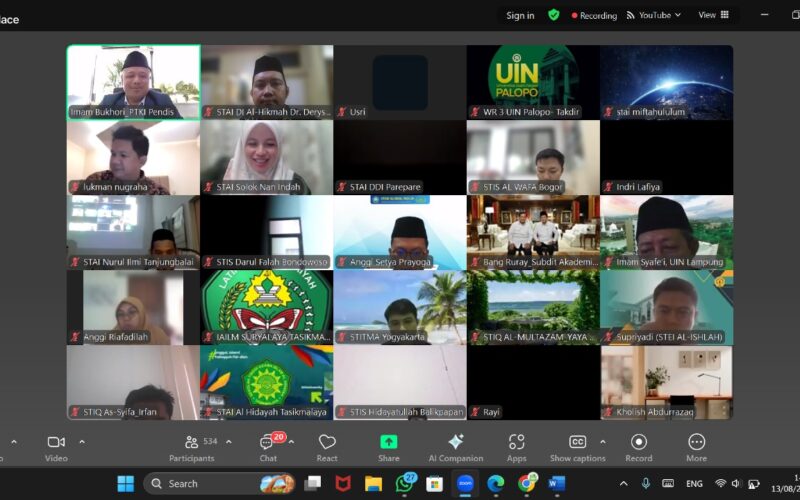Open File Explorer from the taskbar
The image size is (800, 500).
pyautogui.click(x=373, y=483)
